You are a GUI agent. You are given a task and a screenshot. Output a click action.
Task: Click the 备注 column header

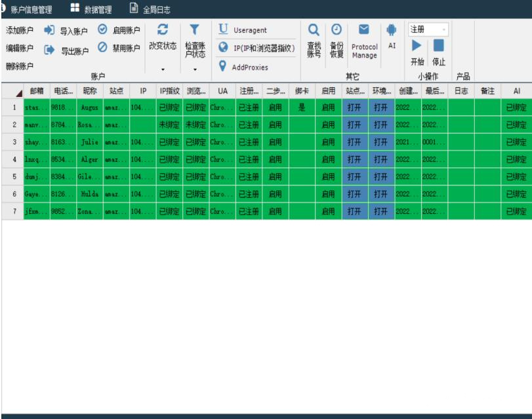pyautogui.click(x=487, y=91)
